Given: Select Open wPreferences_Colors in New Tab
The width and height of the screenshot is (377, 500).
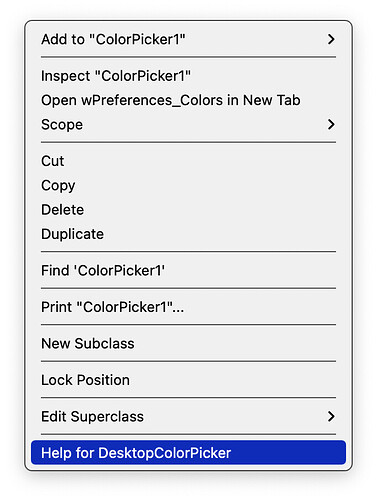Looking at the screenshot, I should (188, 100).
